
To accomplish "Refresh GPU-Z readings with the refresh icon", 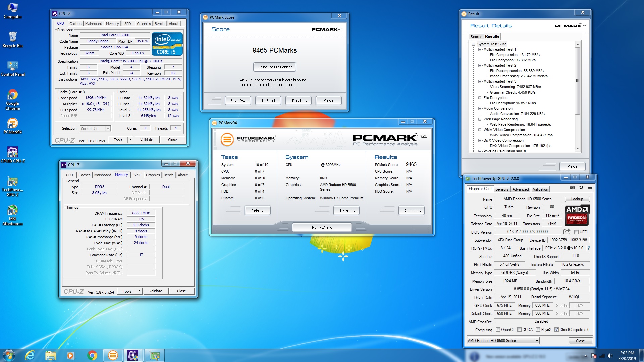I will click(581, 187).
